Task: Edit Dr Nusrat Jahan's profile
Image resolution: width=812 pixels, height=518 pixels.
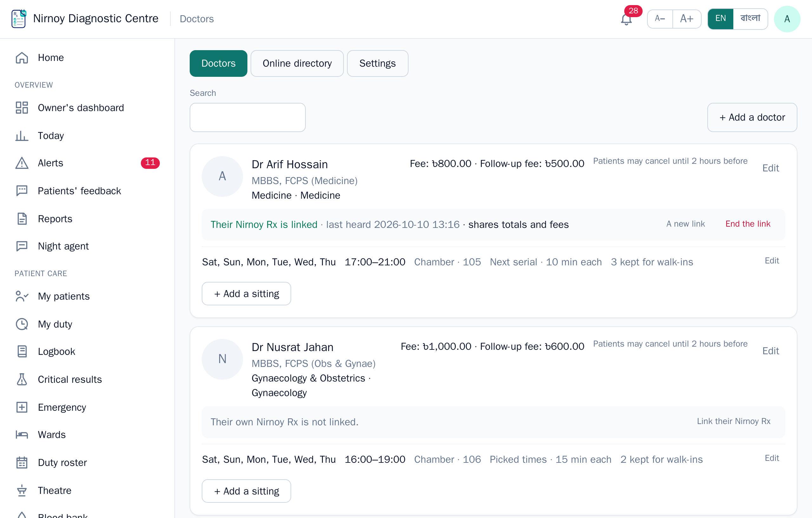Action: (x=770, y=351)
